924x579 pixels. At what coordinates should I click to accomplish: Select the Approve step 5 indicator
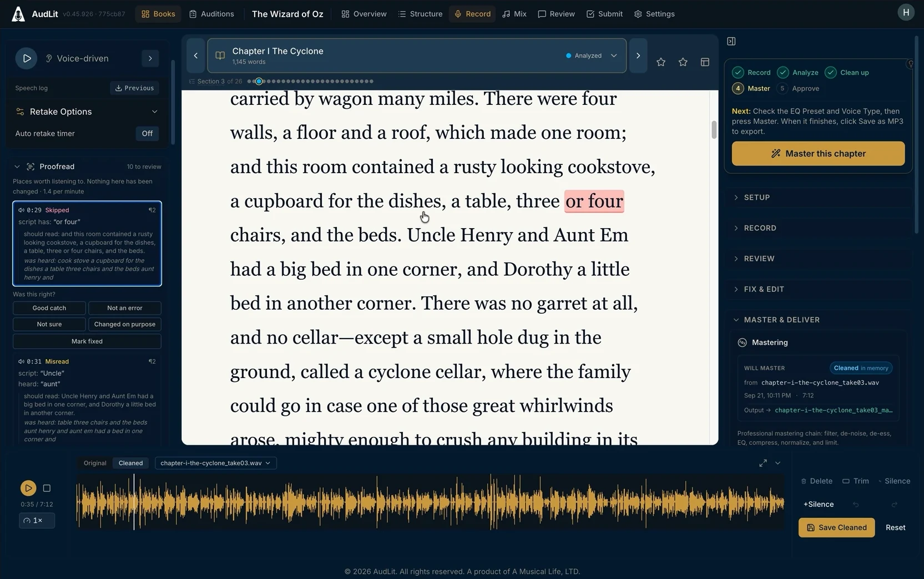(799, 88)
